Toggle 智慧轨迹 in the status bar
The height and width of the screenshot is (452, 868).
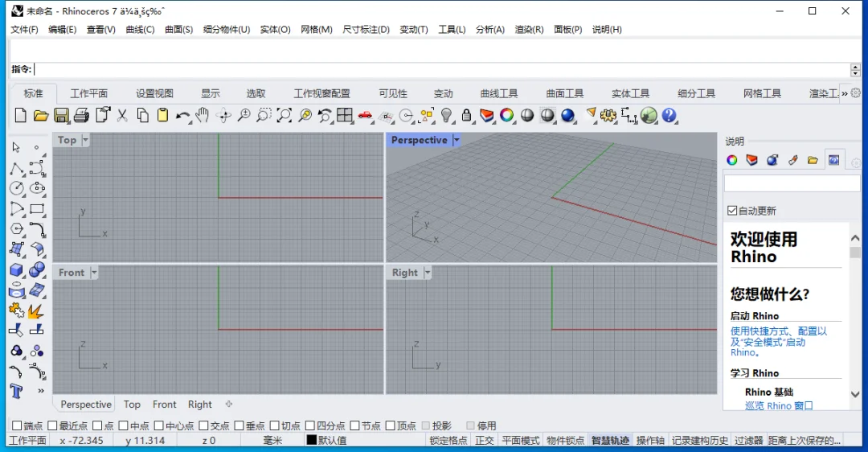(x=610, y=441)
